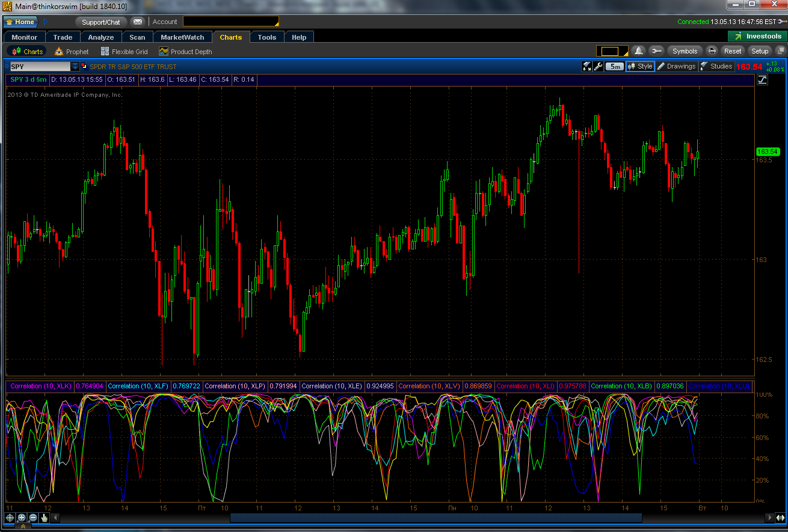Click the Correlation (10, XLV) study label
This screenshot has height=532, width=788.
pyautogui.click(x=429, y=386)
